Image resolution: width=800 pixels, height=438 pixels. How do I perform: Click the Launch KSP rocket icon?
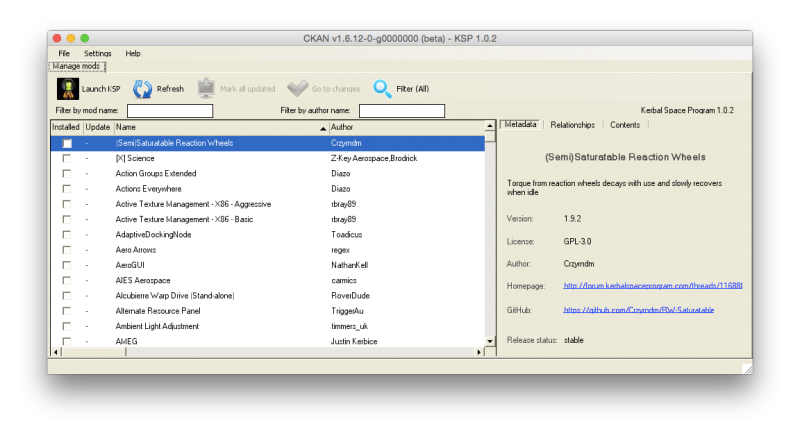point(67,89)
